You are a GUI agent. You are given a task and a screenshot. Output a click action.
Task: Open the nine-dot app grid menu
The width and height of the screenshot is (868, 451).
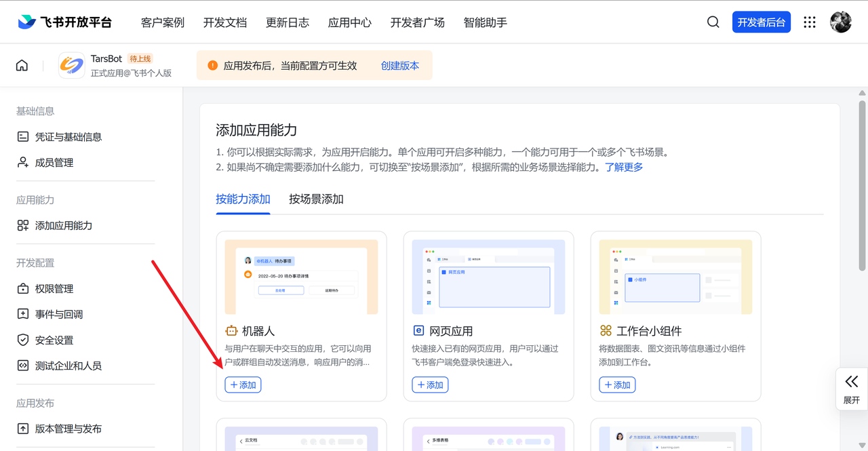(809, 22)
